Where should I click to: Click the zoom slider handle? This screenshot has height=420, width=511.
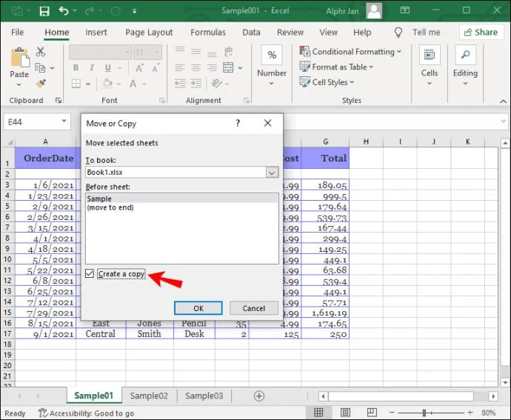tap(424, 413)
